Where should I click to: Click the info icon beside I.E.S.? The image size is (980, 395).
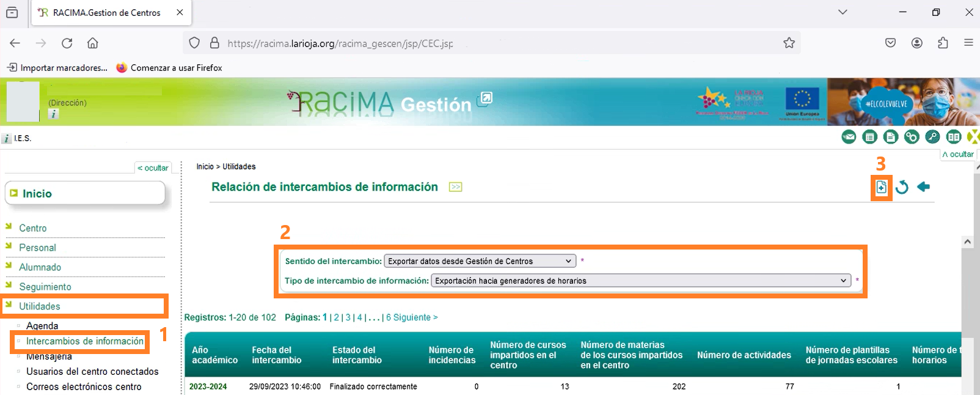pyautogui.click(x=6, y=139)
